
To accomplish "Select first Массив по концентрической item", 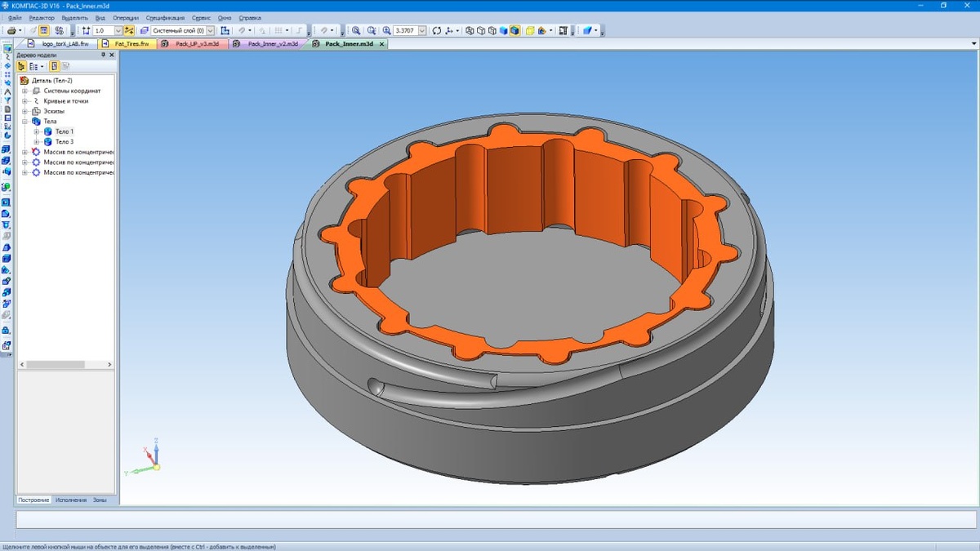I will tap(78, 152).
